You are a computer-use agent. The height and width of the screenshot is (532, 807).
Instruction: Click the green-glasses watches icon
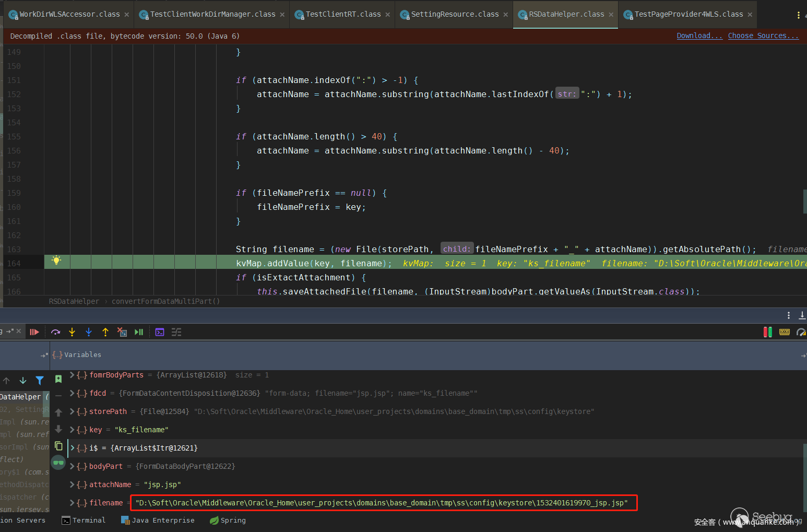pos(58,463)
